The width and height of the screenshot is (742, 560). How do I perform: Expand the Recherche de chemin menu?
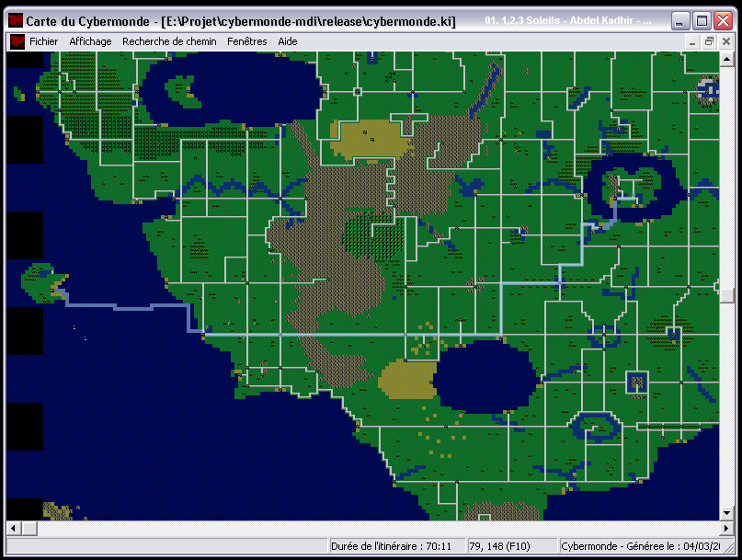(169, 41)
